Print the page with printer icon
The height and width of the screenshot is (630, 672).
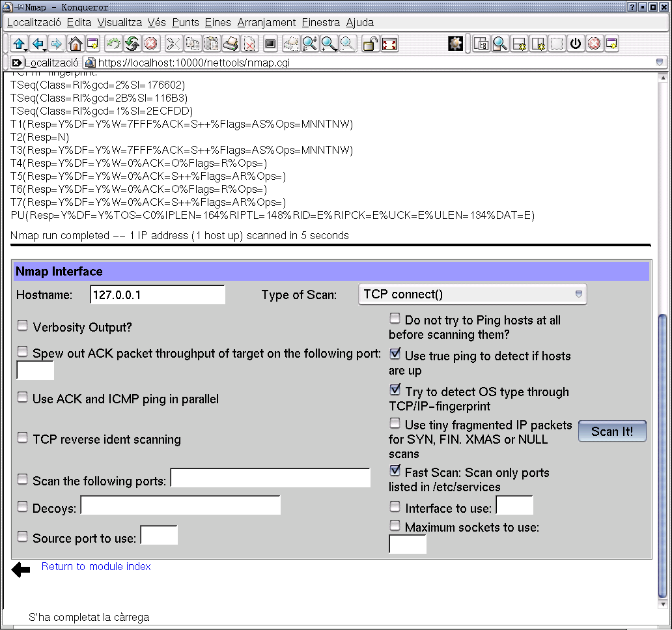231,44
